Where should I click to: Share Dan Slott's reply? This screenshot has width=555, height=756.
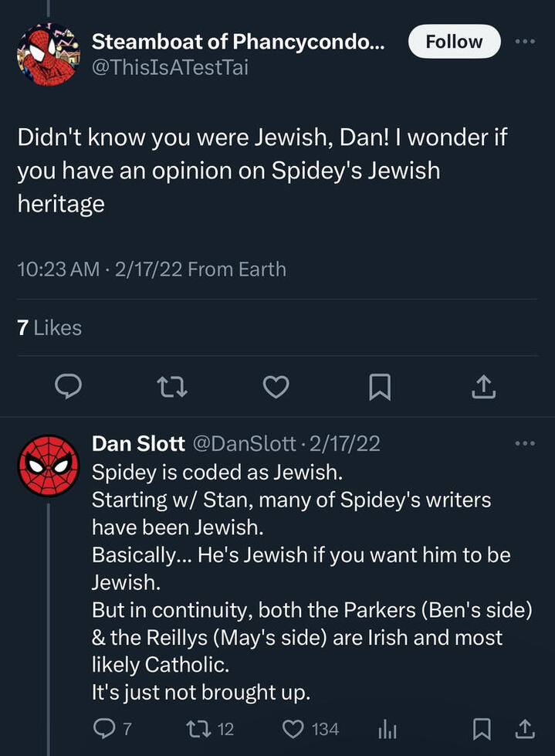pos(524,728)
